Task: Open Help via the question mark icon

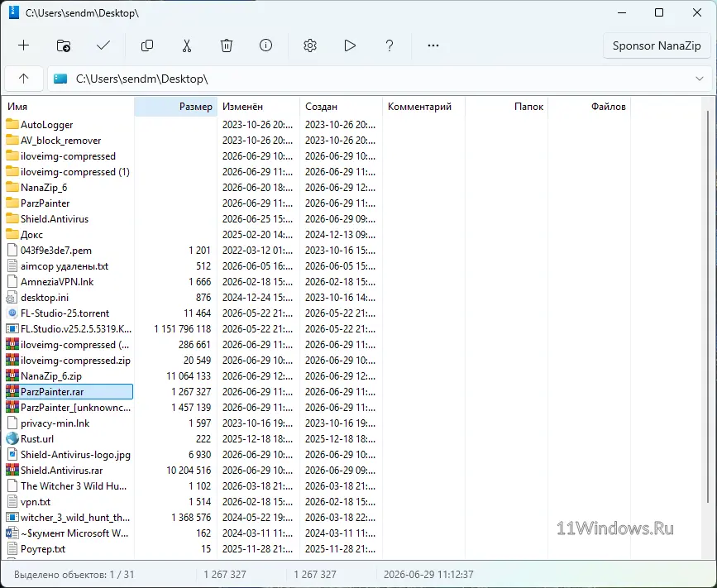Action: 390,45
